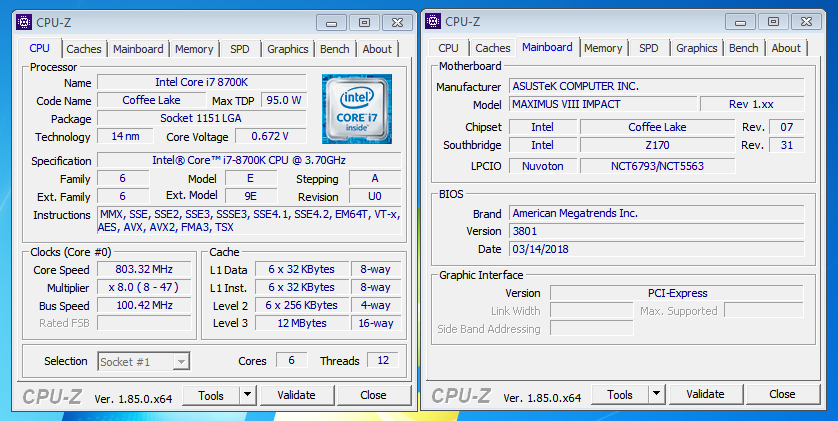Click Tools button in left window
Image resolution: width=838 pixels, height=421 pixels.
coord(211,395)
